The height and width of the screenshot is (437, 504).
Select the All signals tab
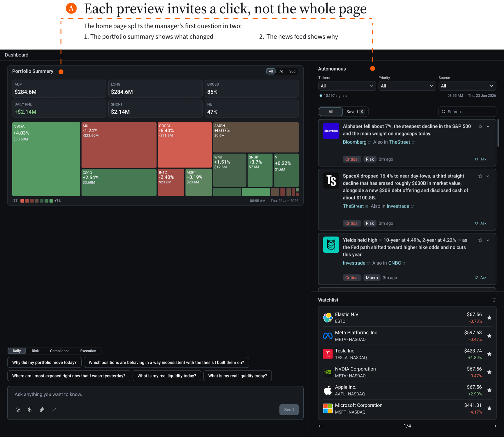(331, 112)
